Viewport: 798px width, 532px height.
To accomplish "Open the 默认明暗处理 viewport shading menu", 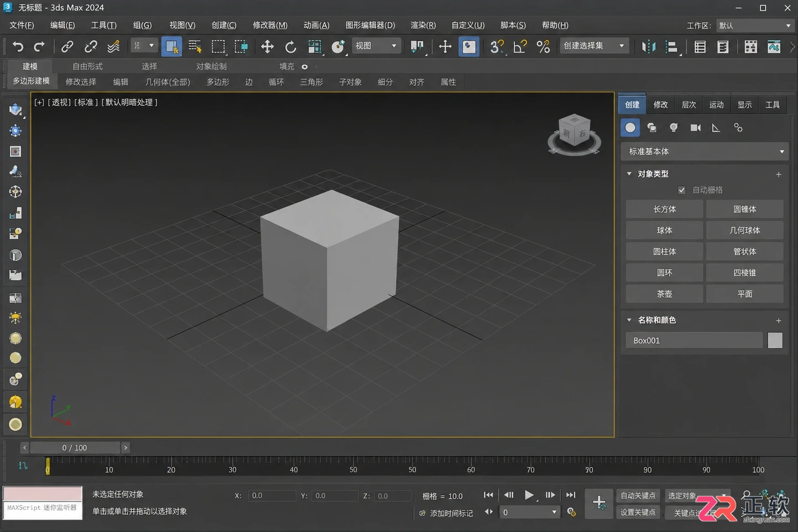I will point(129,103).
